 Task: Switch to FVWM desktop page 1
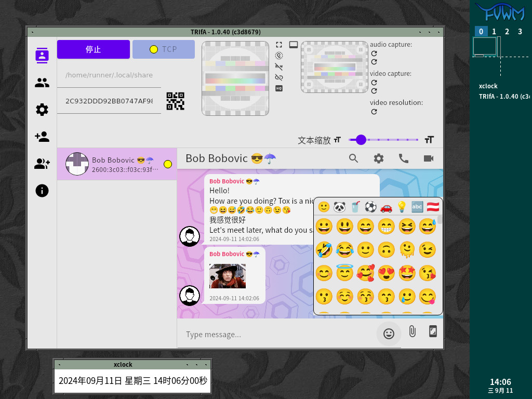[x=494, y=32]
